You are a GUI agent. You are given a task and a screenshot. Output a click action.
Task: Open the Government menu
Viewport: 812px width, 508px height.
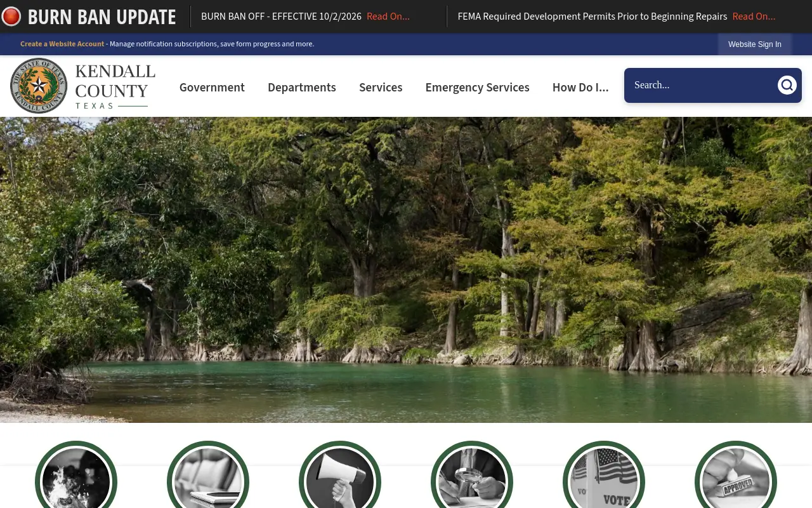coord(212,88)
